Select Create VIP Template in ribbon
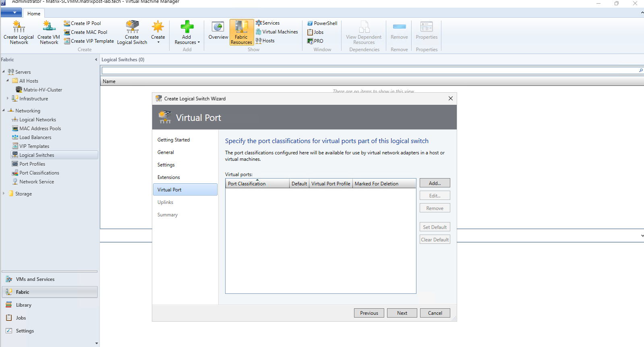 click(x=89, y=41)
